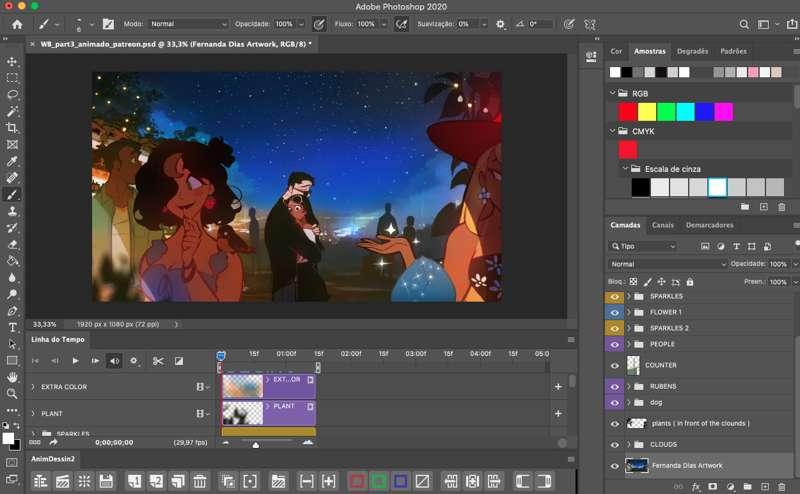Hide the dog layer group
Viewport: 800px width, 494px height.
[x=614, y=403]
